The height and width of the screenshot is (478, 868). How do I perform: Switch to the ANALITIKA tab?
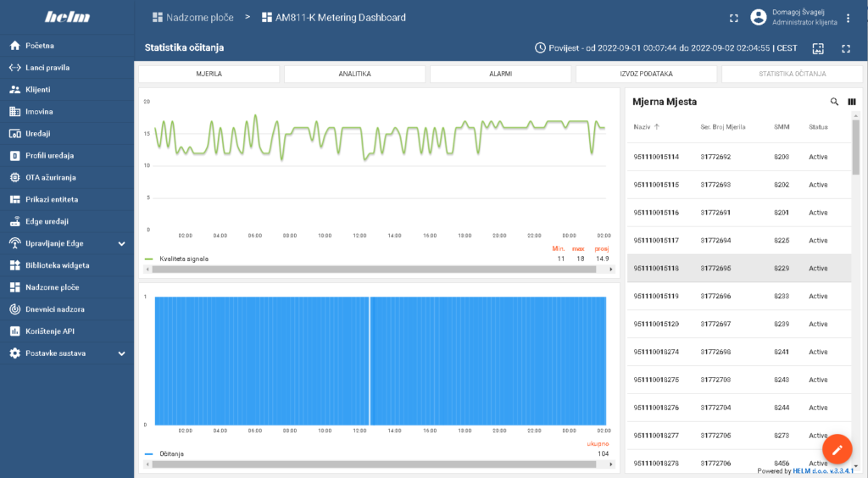(354, 75)
